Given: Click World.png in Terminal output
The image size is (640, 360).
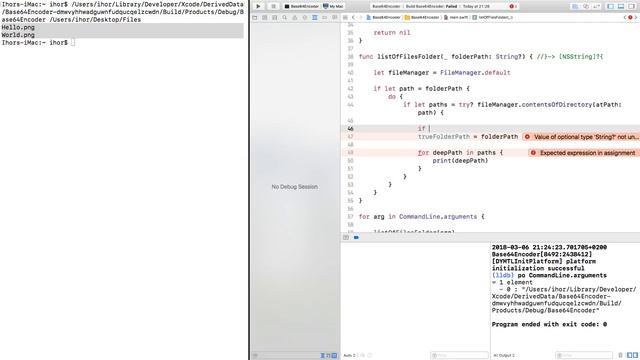Looking at the screenshot, I should (x=18, y=35).
